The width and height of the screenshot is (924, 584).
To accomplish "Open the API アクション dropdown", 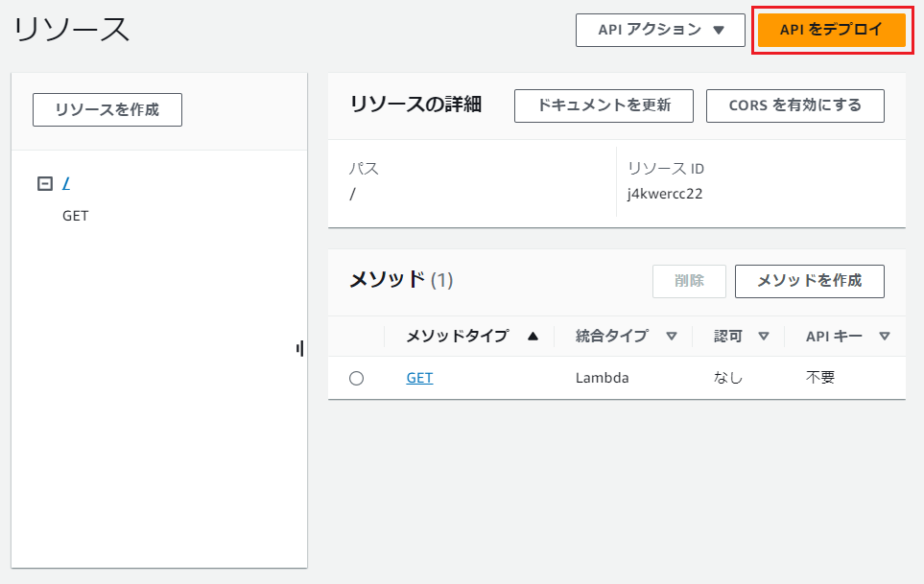I will pyautogui.click(x=660, y=30).
